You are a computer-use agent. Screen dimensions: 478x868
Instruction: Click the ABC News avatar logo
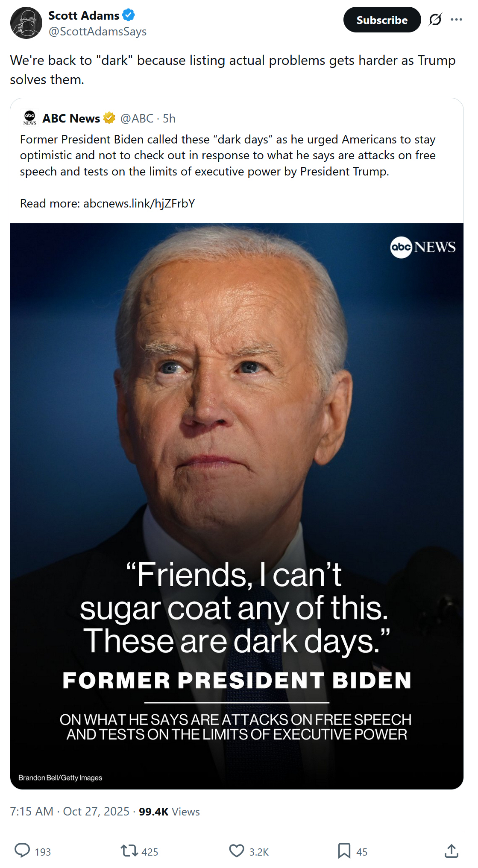click(30, 118)
